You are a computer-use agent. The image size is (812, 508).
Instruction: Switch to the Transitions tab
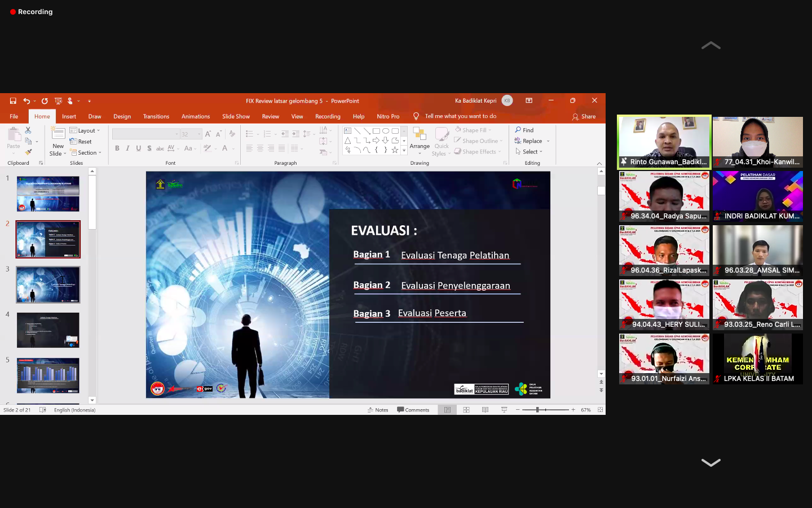156,117
